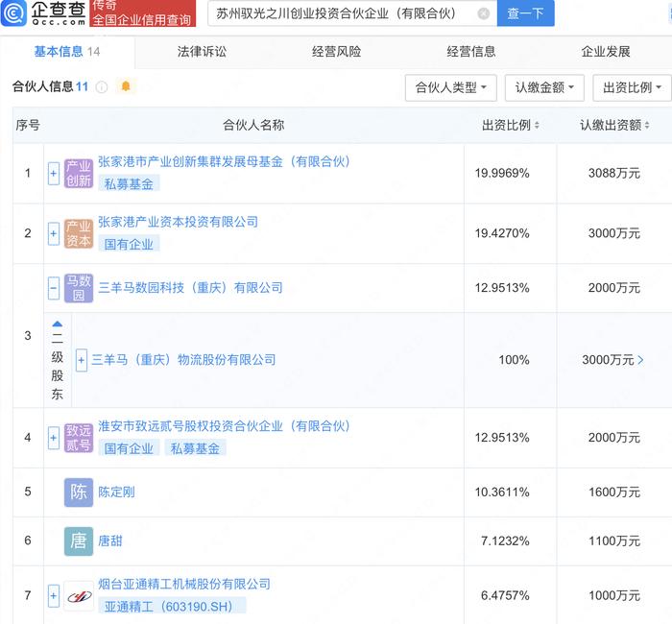Screen dimensions: 672x624
Task: Open 三羊马（重庆）物流股份有限公司 link
Action: pos(184,360)
